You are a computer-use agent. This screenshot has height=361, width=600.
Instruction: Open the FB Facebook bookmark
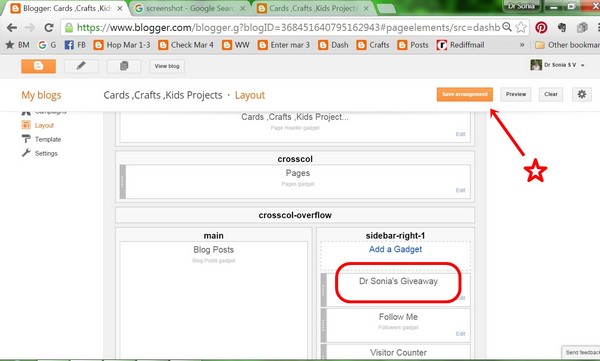tap(75, 45)
